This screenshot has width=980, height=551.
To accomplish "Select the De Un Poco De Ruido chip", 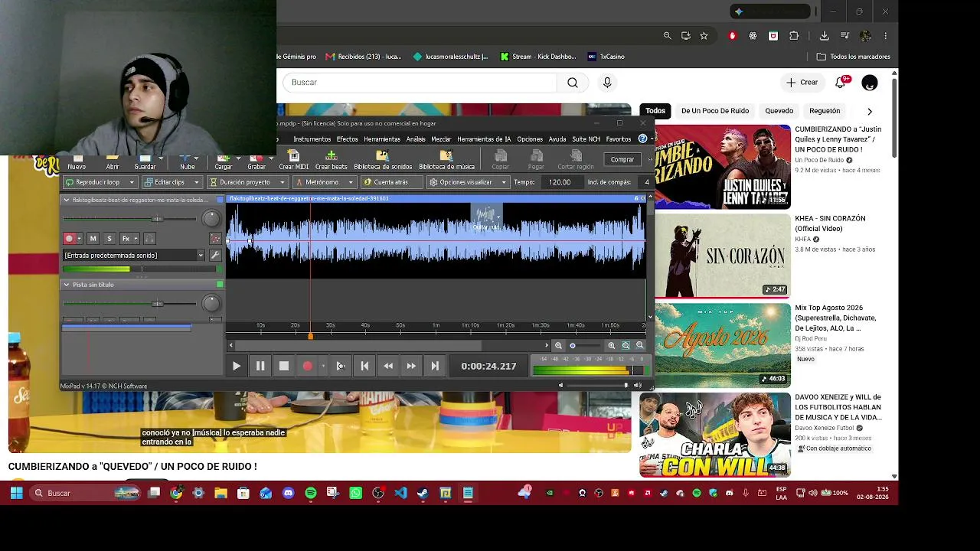I will [x=715, y=111].
